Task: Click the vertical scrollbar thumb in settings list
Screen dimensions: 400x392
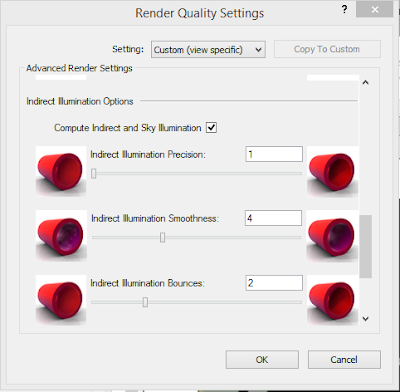Action: tap(366, 246)
